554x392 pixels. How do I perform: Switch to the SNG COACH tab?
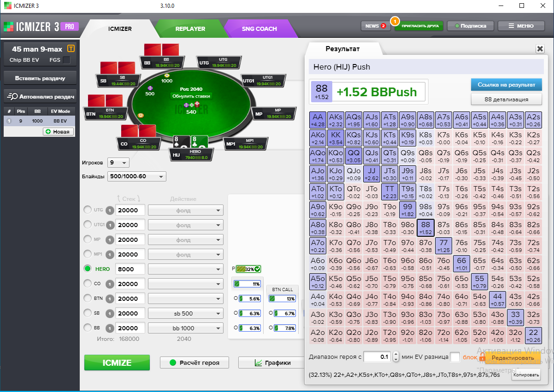[x=259, y=29]
